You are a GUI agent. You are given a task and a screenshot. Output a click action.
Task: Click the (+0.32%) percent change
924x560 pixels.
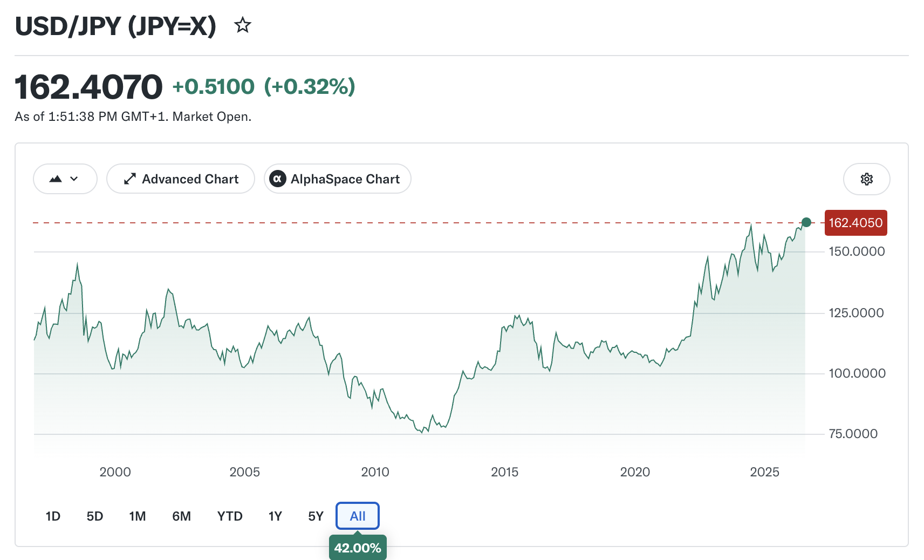(x=310, y=86)
